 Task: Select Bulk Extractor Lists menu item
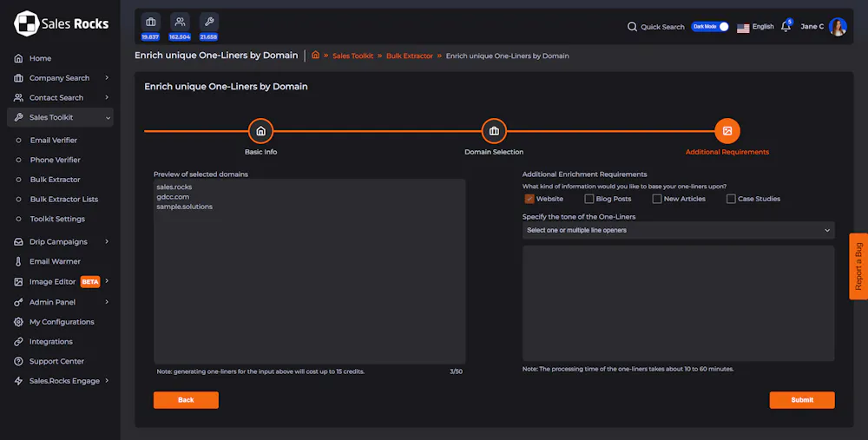tap(63, 199)
